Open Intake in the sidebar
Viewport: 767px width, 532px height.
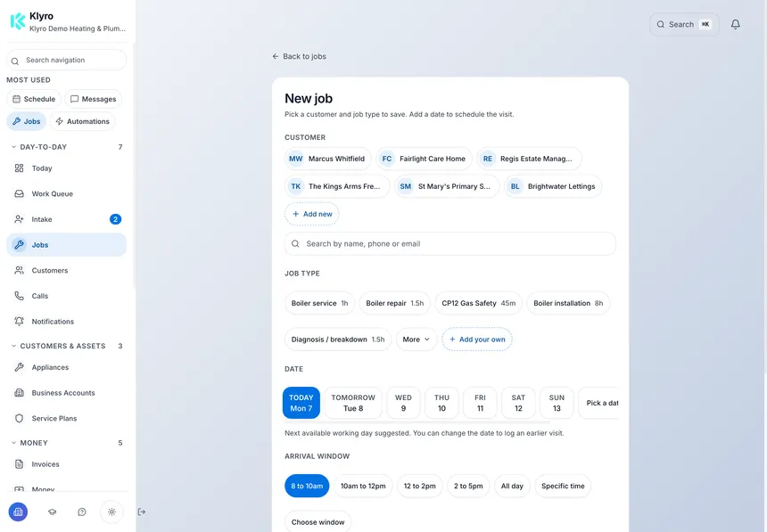point(67,219)
